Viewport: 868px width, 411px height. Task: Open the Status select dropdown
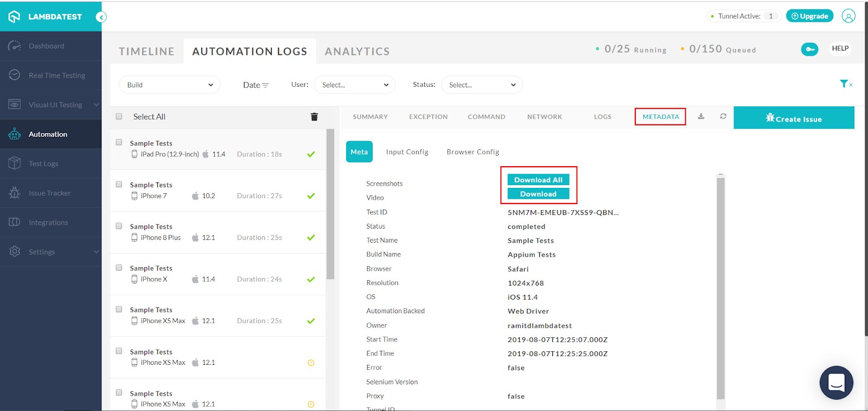pos(482,85)
